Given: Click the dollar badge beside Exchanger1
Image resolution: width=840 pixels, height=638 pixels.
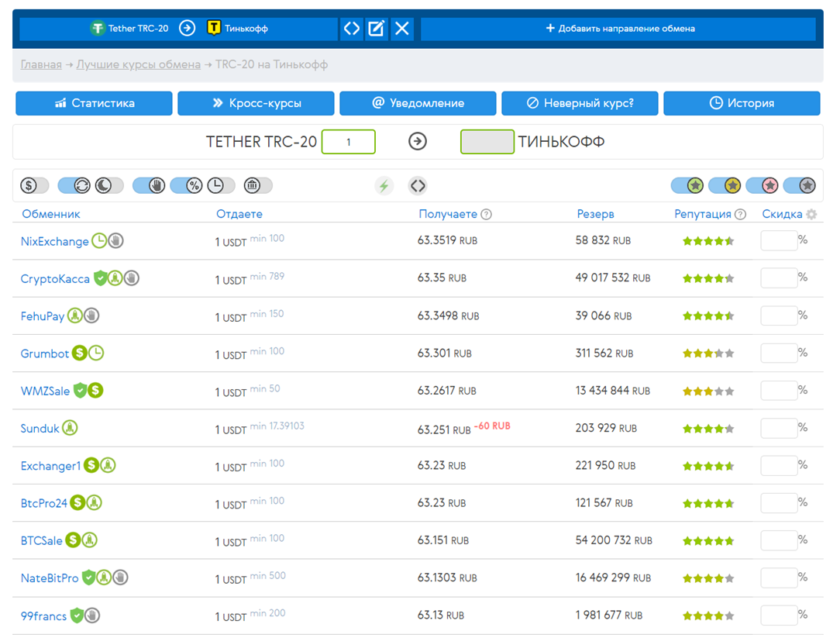Looking at the screenshot, I should click(x=91, y=465).
